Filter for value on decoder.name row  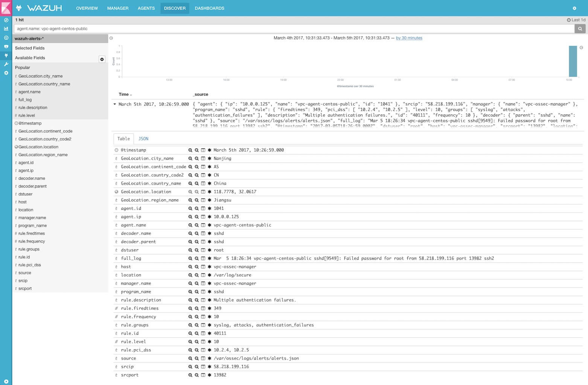(190, 233)
